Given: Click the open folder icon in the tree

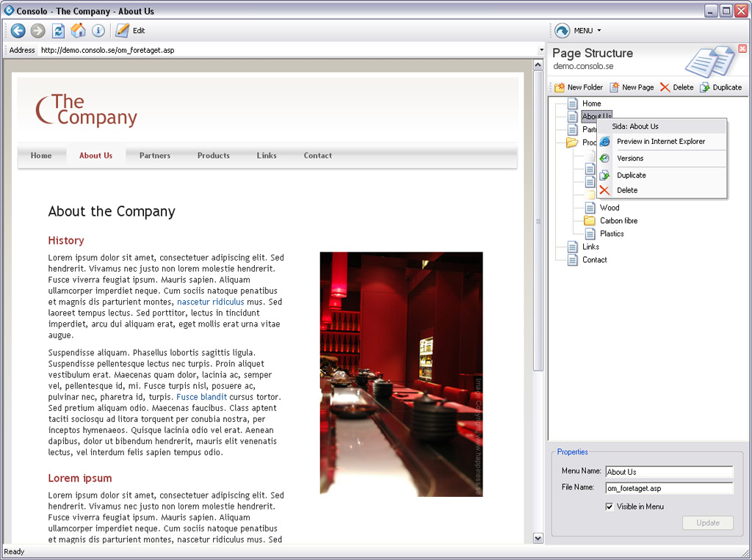Looking at the screenshot, I should [x=571, y=142].
